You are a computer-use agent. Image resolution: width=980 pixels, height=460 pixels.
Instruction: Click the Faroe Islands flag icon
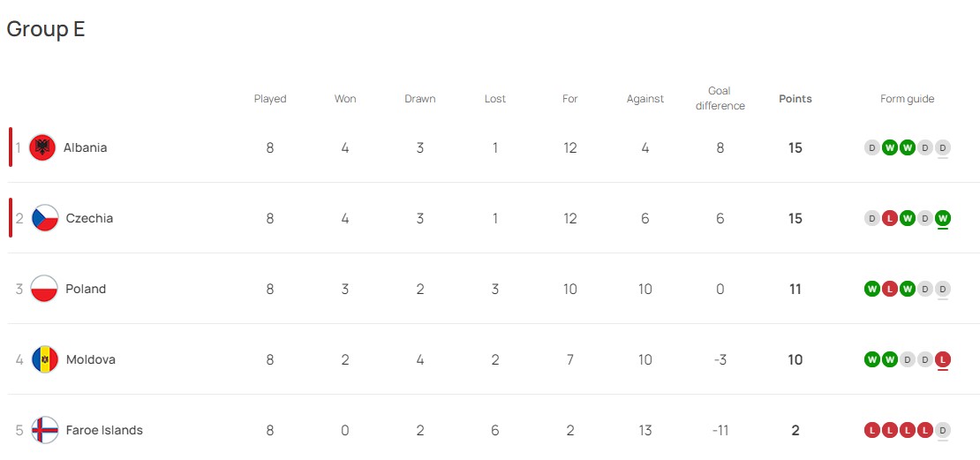(45, 430)
